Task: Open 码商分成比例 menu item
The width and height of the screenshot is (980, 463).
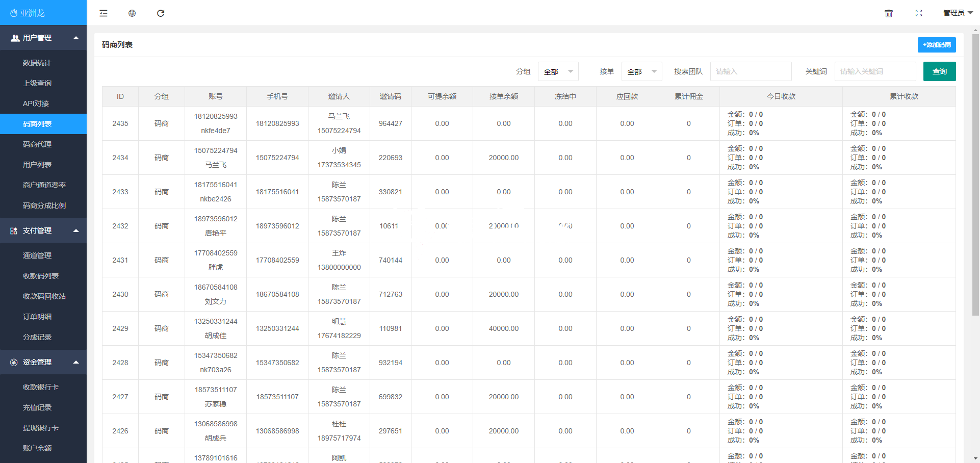Action: [43, 205]
